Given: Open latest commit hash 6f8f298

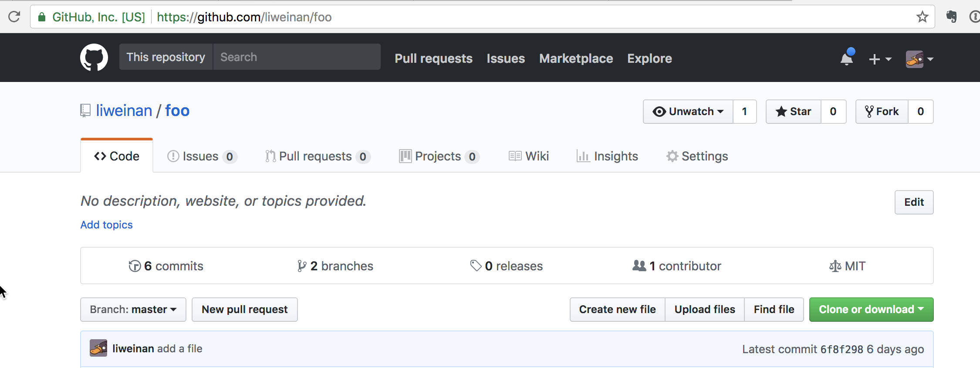Looking at the screenshot, I should tap(841, 349).
